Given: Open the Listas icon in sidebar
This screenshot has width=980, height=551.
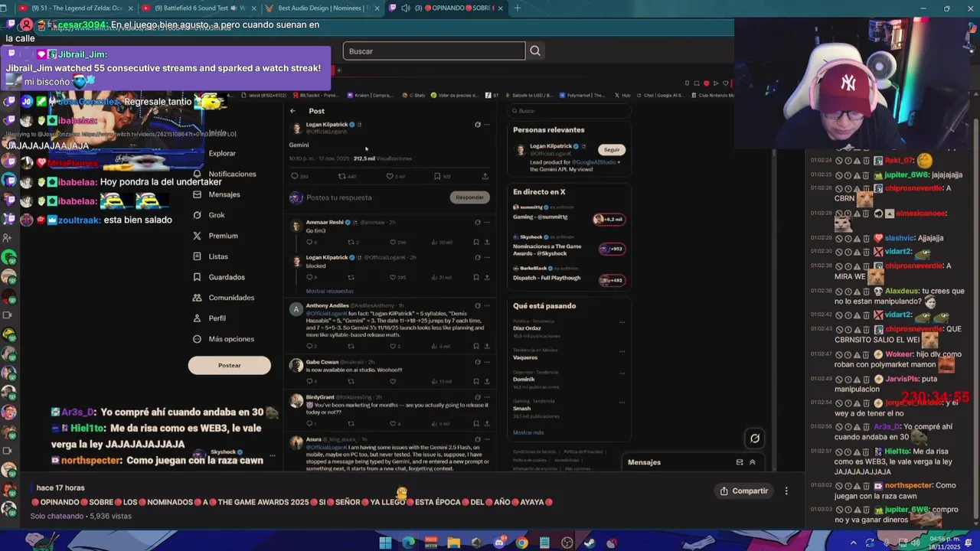Looking at the screenshot, I should click(x=197, y=256).
